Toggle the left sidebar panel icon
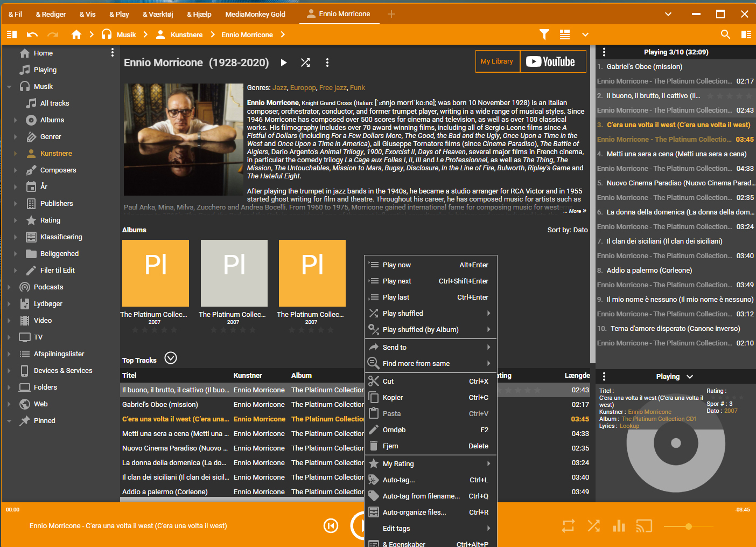Image resolution: width=756 pixels, height=547 pixels. 12,34
